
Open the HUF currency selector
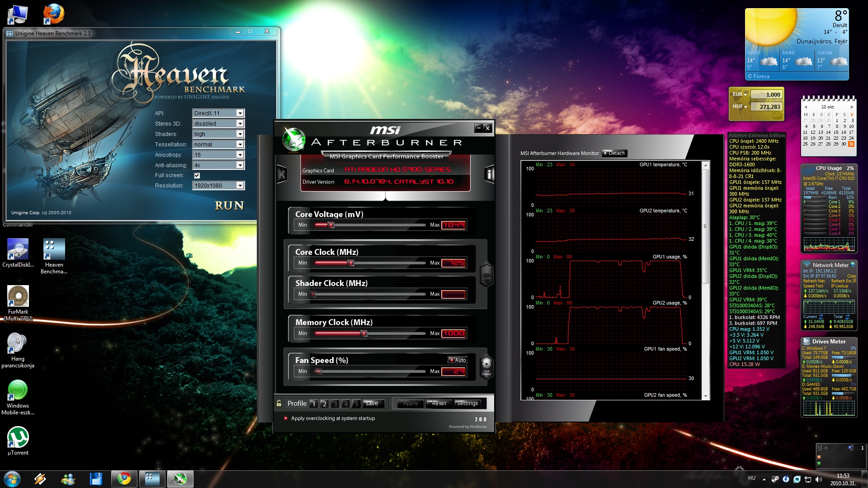pyautogui.click(x=740, y=107)
